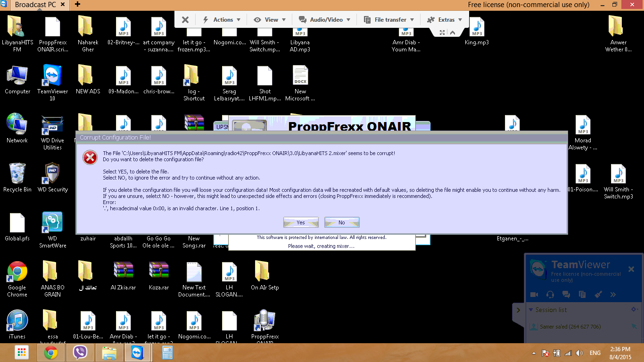Close the TeamViewer session panel
644x362 pixels.
631,270
